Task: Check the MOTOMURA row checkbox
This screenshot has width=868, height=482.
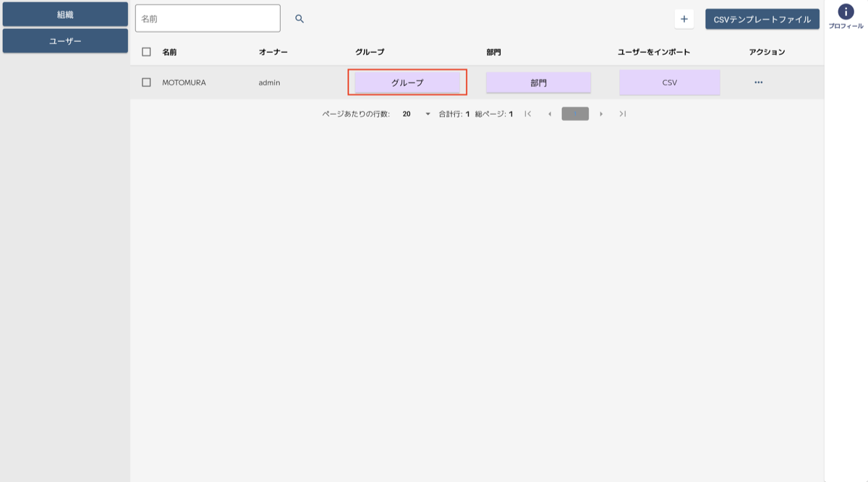Action: [x=147, y=82]
